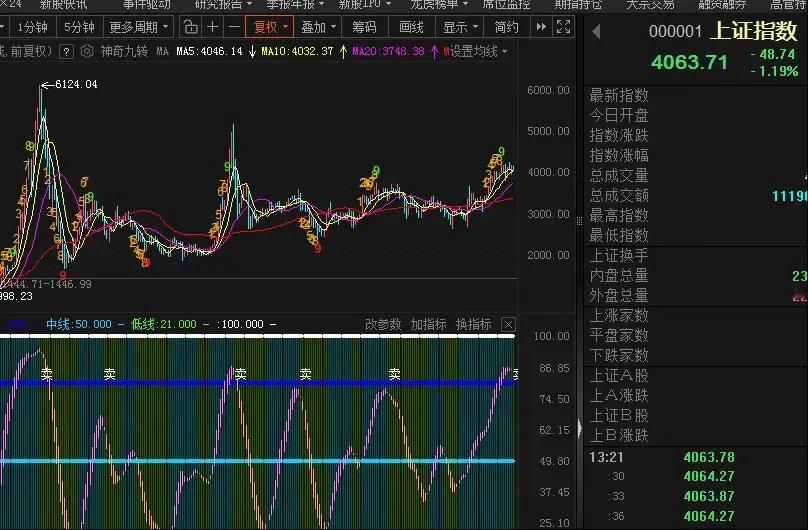Open 叠加 overlay dropdown
The image size is (808, 530).
point(318,27)
